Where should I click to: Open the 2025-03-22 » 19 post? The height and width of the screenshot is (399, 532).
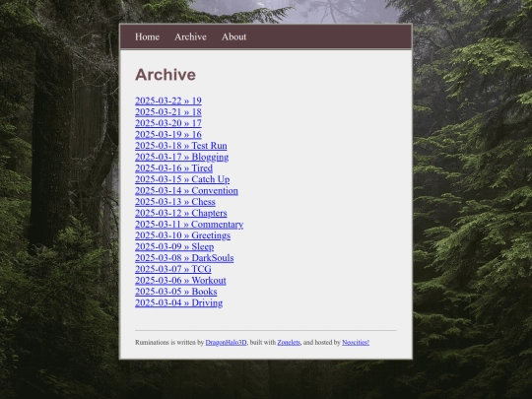(168, 100)
